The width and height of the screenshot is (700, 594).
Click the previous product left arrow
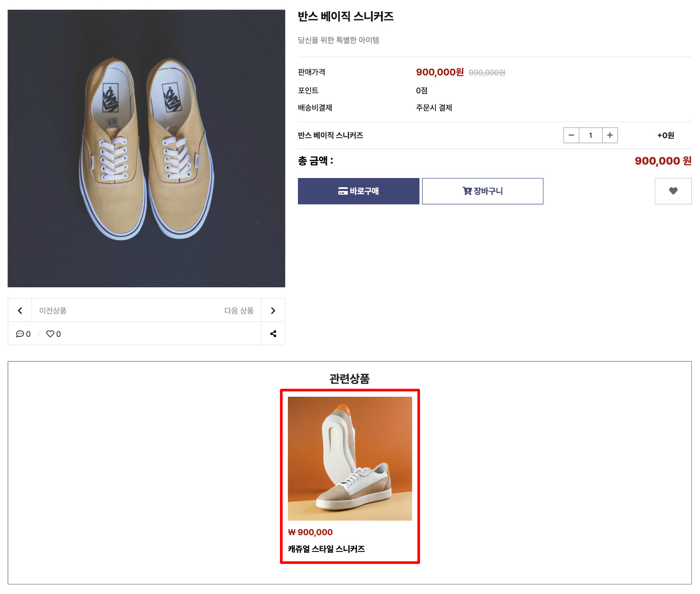(20, 311)
